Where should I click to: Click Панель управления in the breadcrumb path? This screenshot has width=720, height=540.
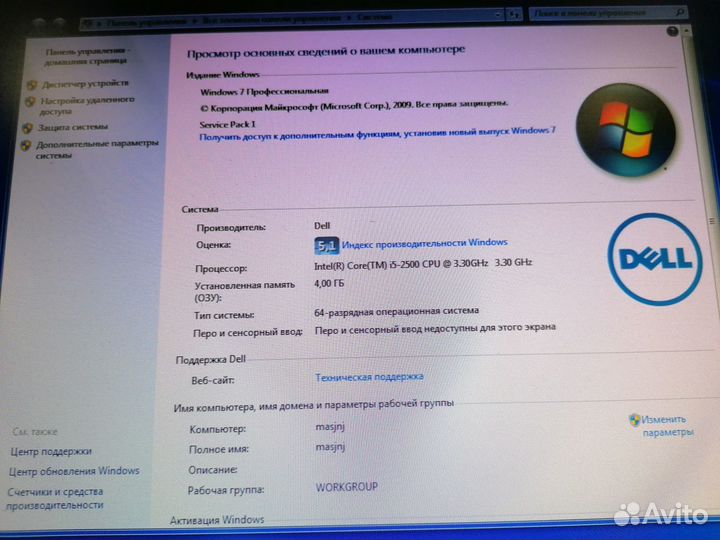(x=146, y=22)
